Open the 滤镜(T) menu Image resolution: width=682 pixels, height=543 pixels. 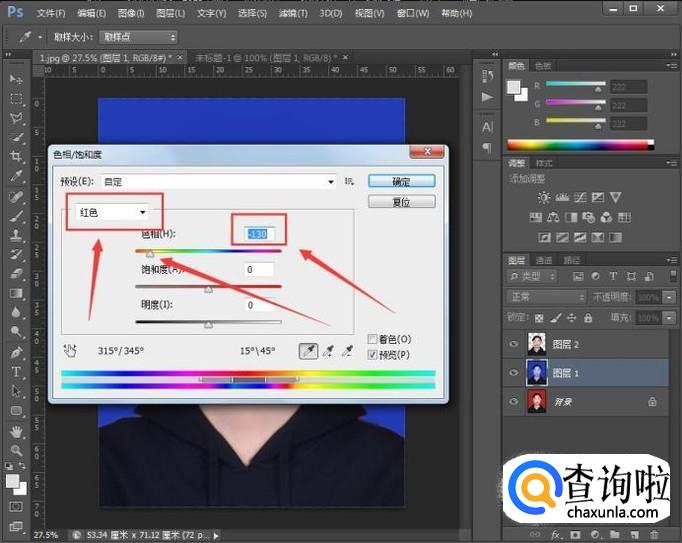(294, 14)
